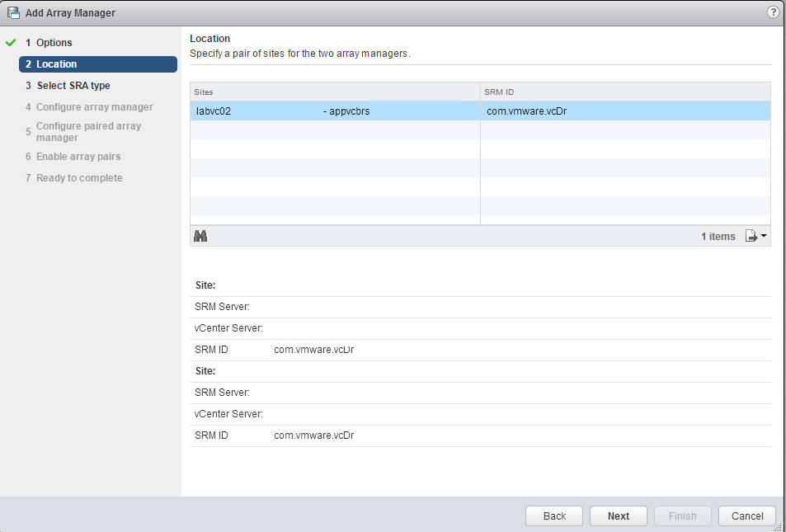The height and width of the screenshot is (532, 786).
Task: Open the export list dropdown
Action: click(756, 237)
